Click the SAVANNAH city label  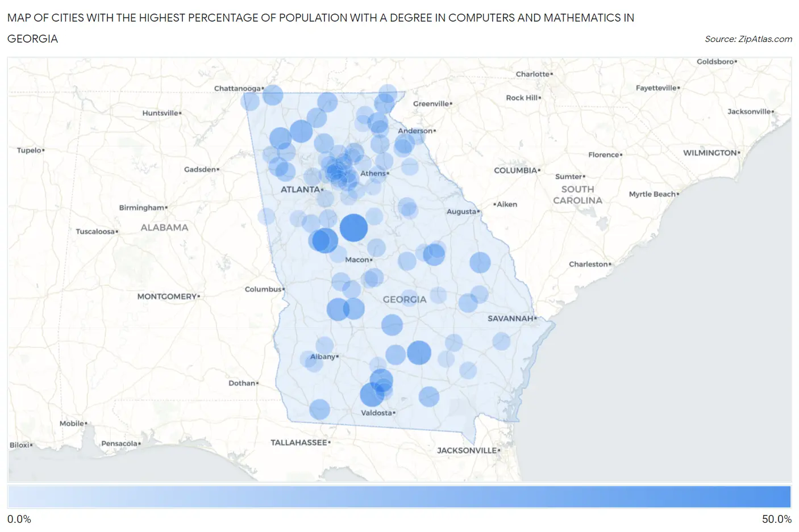[510, 319]
